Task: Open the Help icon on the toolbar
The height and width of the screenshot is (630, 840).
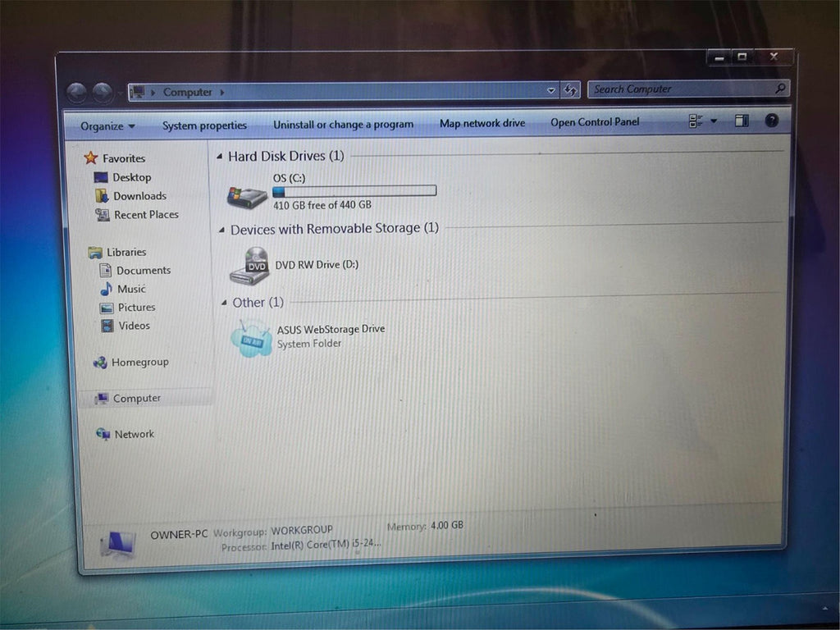Action: [771, 120]
